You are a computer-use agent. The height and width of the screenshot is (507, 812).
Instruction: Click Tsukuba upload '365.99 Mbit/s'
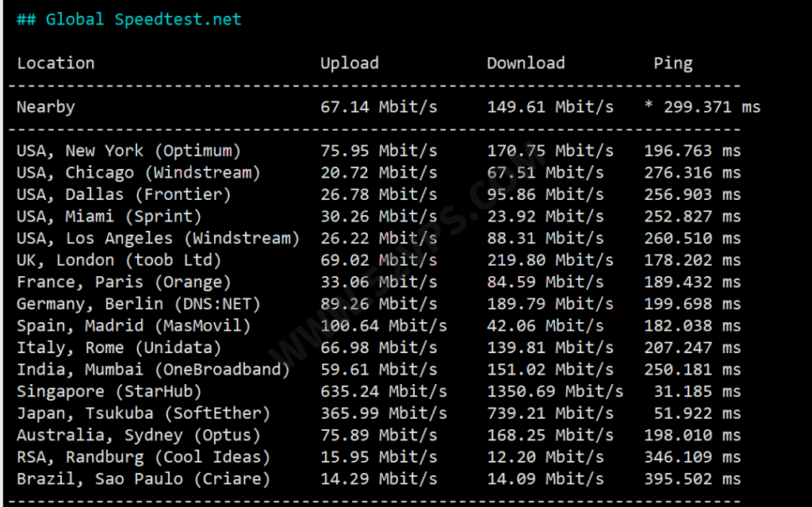click(x=383, y=413)
